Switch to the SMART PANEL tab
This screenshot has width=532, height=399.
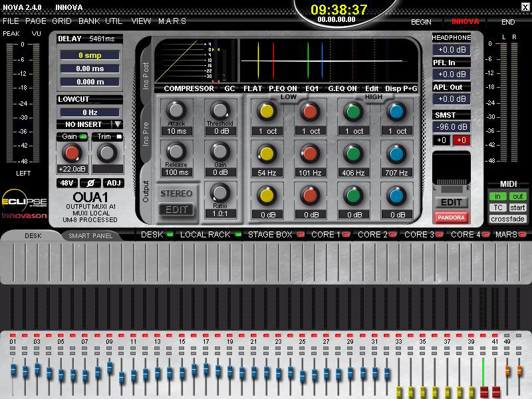click(90, 236)
